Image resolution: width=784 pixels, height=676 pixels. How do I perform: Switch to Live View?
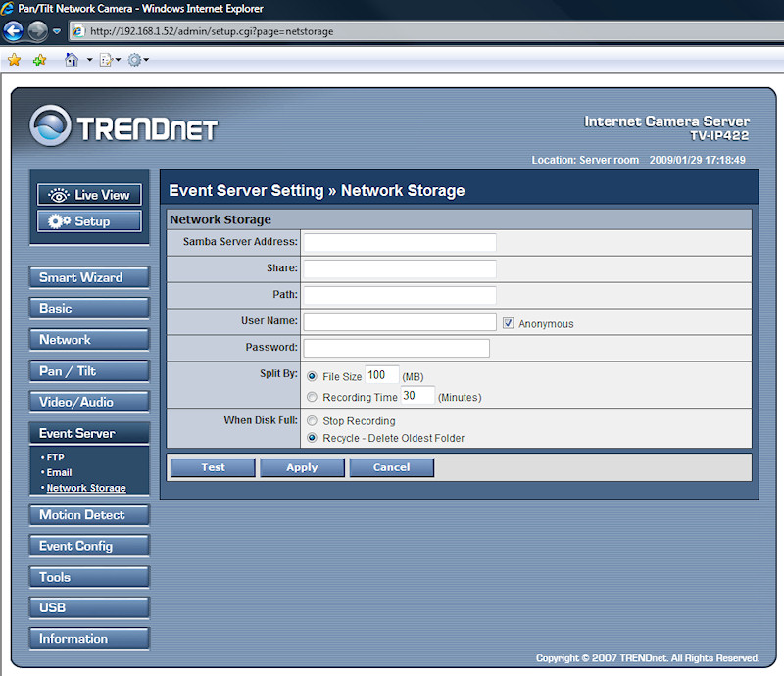[x=89, y=195]
